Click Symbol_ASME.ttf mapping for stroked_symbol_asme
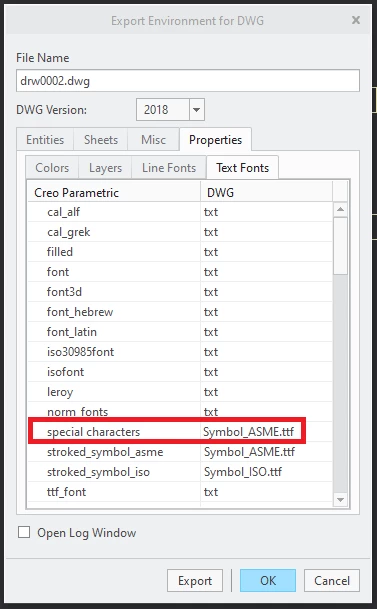Screen dimensions: 377x609 tap(249, 452)
